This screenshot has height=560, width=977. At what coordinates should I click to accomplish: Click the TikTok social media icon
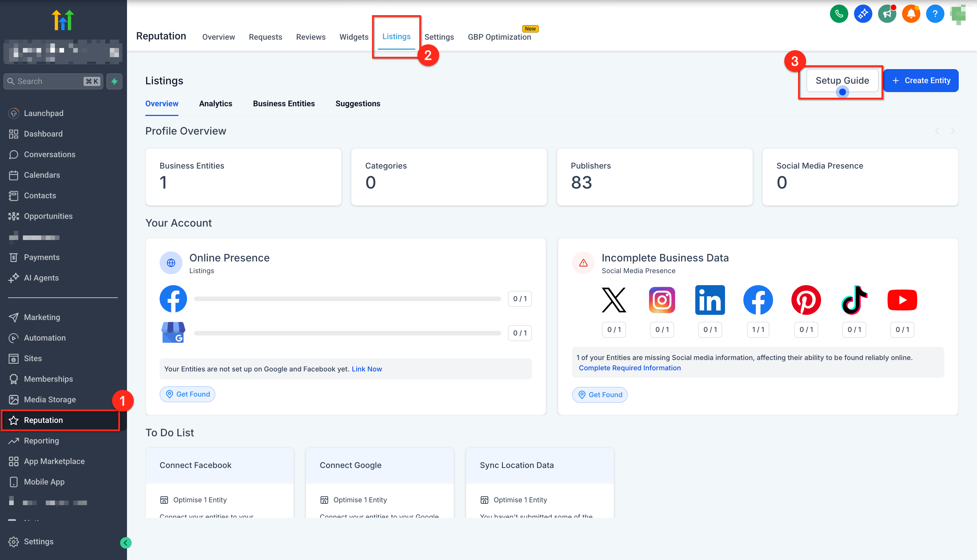tap(854, 300)
